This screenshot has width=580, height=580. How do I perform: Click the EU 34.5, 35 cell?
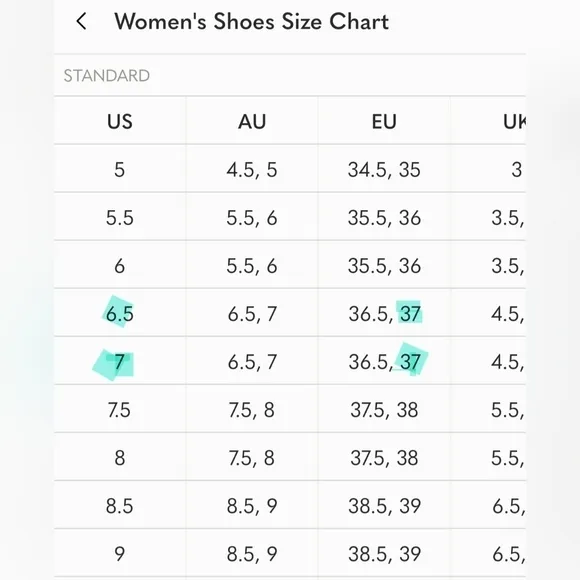click(x=384, y=170)
